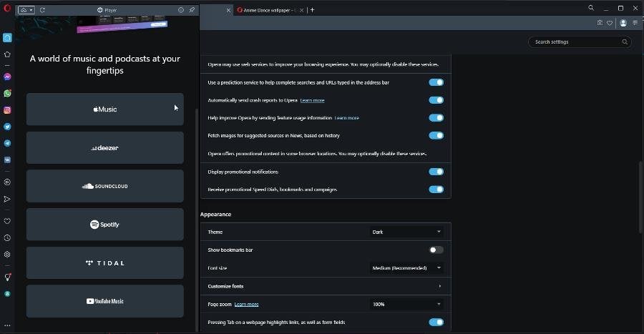Enable the Show bookmarks bar toggle

436,250
